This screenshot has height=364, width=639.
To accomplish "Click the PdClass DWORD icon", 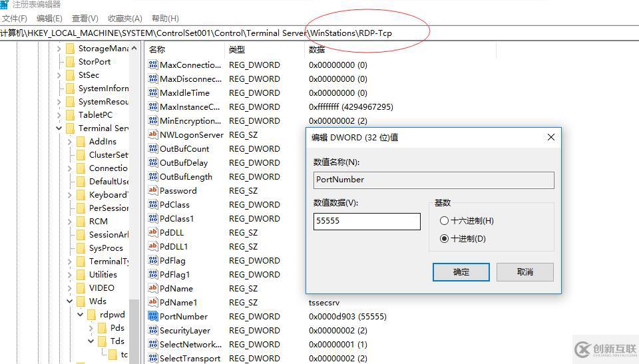I will click(153, 204).
